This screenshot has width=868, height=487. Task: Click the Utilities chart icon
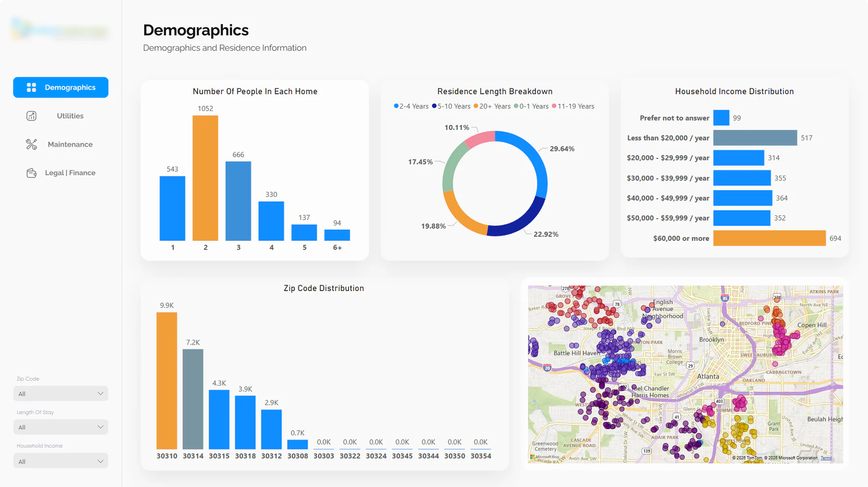pos(31,116)
